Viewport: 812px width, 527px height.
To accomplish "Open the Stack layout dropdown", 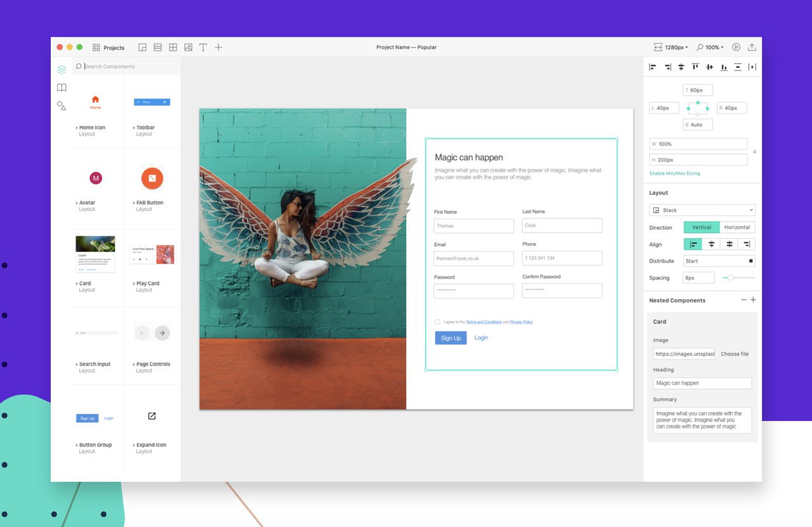I will (x=702, y=210).
